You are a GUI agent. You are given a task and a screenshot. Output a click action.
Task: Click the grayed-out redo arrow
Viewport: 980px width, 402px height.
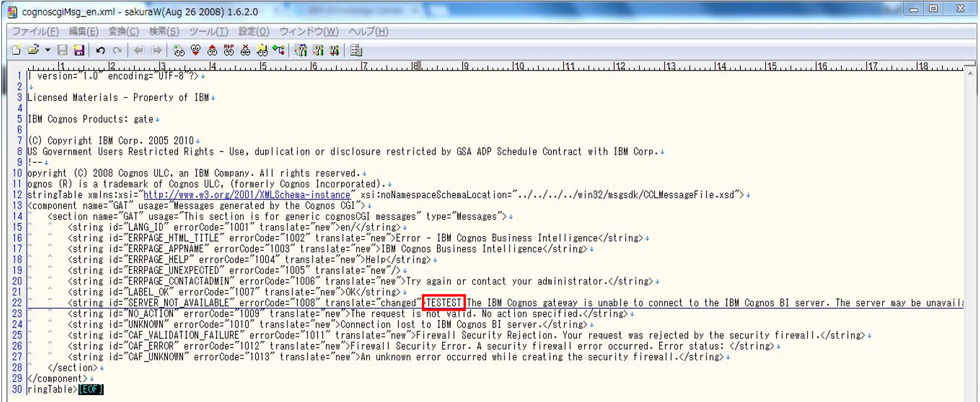117,50
